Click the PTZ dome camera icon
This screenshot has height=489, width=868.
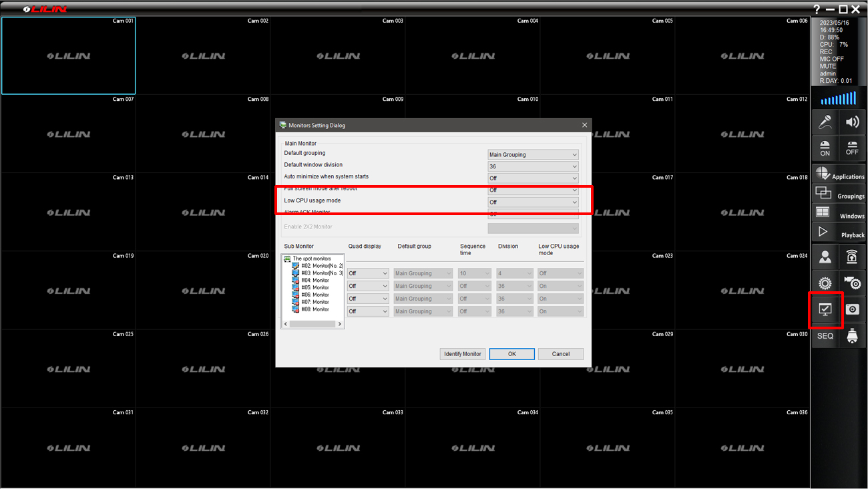[852, 336]
